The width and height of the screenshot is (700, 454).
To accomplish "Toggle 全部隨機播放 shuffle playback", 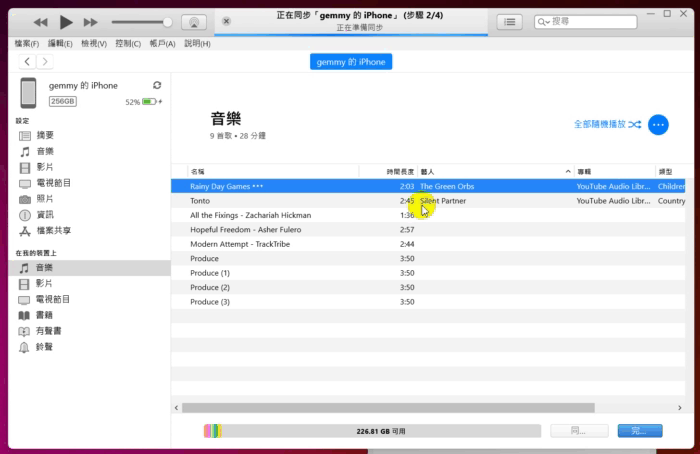I will pyautogui.click(x=606, y=124).
